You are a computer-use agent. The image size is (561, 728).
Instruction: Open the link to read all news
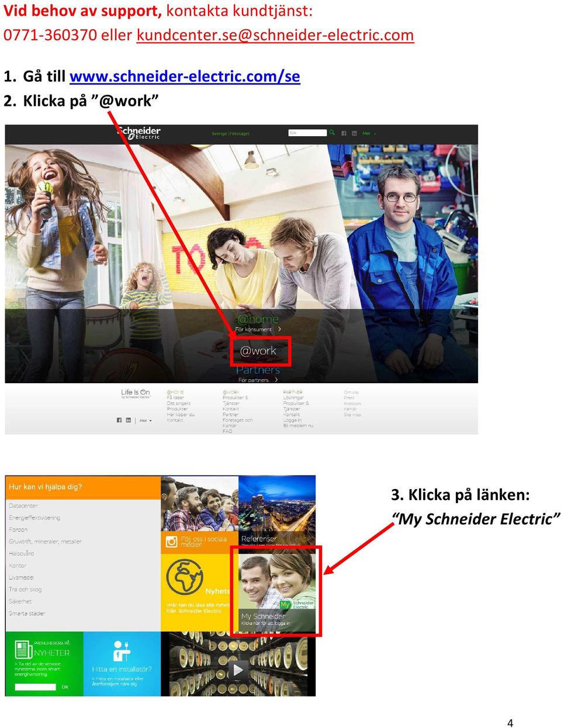point(198,608)
